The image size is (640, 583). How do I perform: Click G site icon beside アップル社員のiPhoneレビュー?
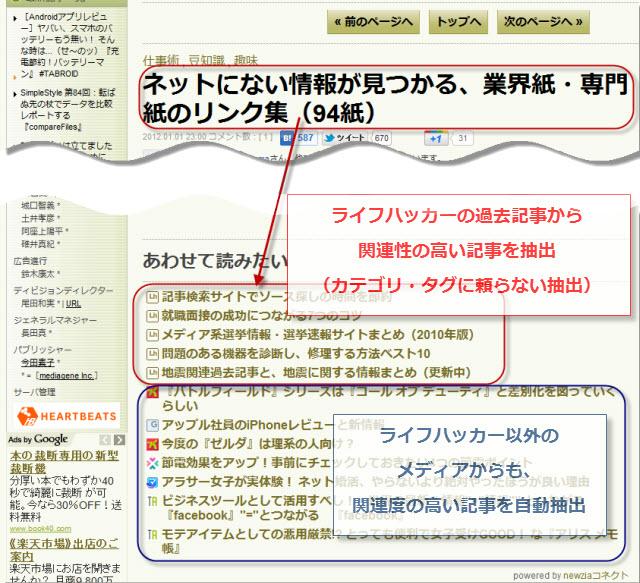click(152, 425)
